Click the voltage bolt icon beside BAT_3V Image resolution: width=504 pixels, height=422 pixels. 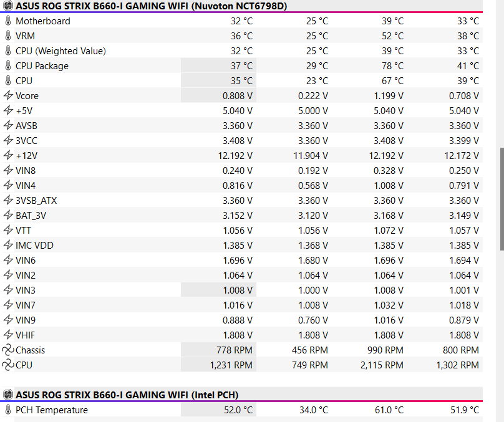[x=8, y=216]
